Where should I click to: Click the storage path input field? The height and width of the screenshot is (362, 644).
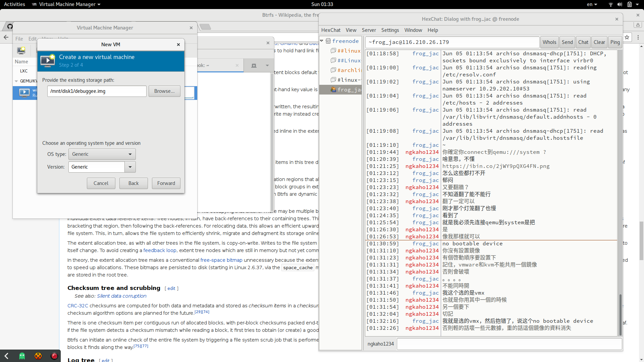pos(97,91)
